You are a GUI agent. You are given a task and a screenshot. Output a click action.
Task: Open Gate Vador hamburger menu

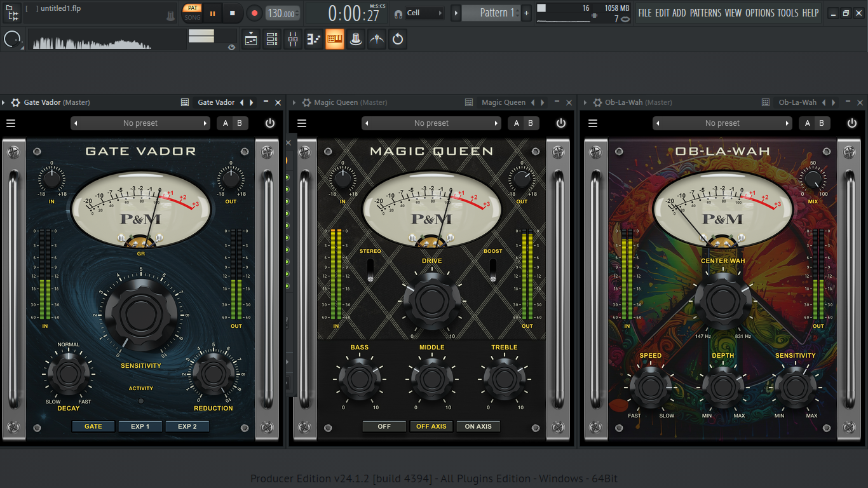click(11, 123)
